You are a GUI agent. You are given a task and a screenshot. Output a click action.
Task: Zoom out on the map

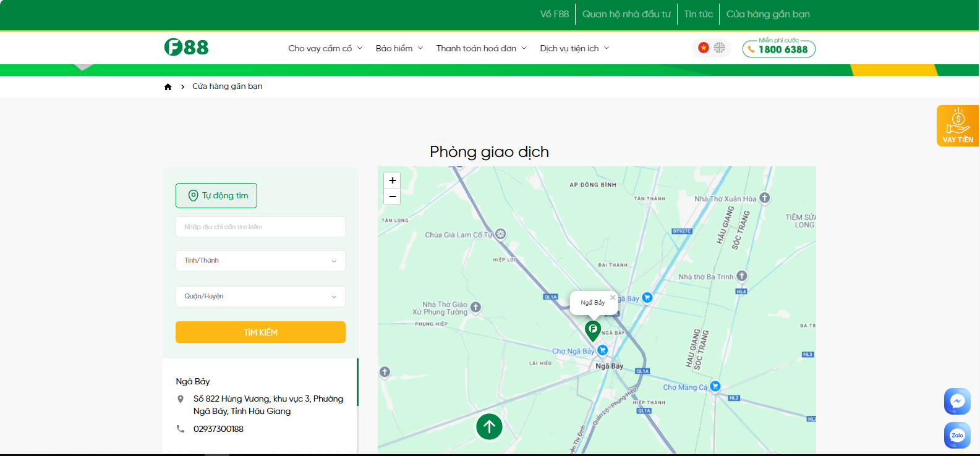392,196
